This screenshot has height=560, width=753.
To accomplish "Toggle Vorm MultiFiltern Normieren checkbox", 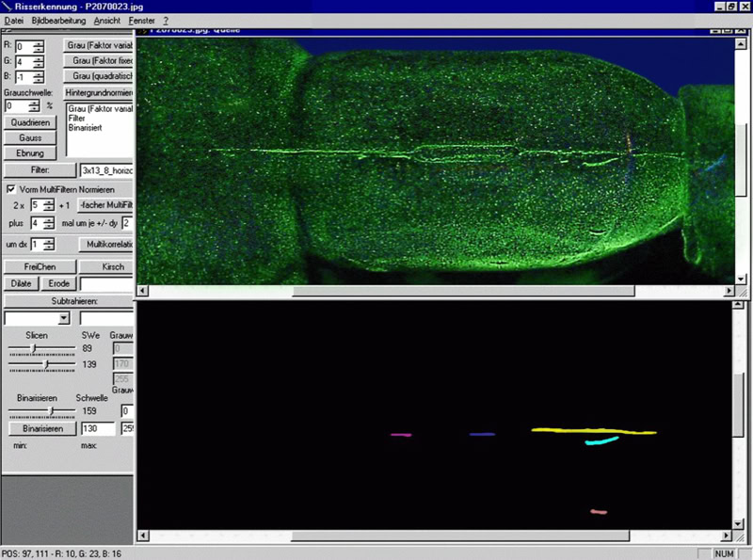I will [x=10, y=189].
